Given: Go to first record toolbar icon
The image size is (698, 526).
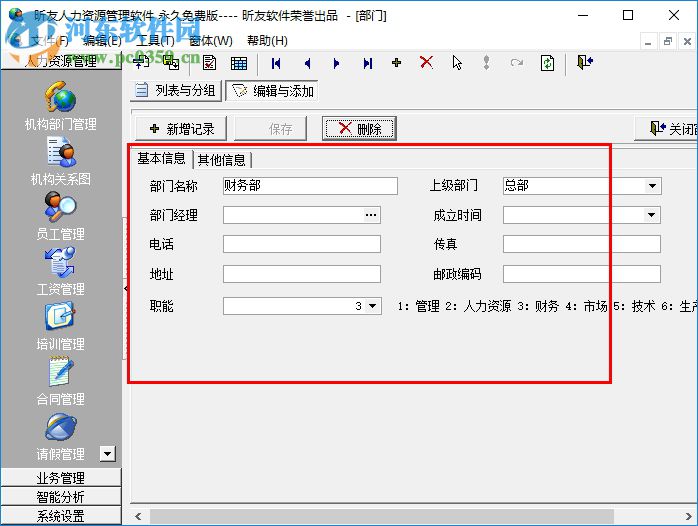Looking at the screenshot, I should 276,63.
